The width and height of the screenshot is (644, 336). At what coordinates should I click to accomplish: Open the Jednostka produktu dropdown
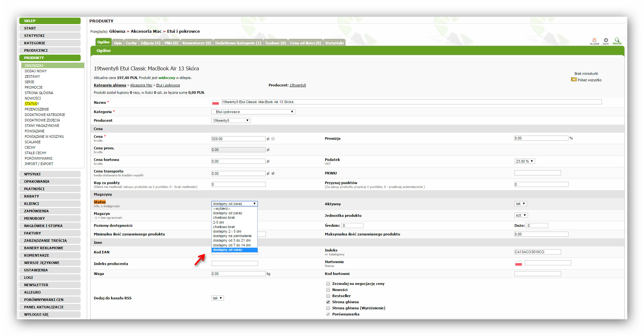pos(521,215)
